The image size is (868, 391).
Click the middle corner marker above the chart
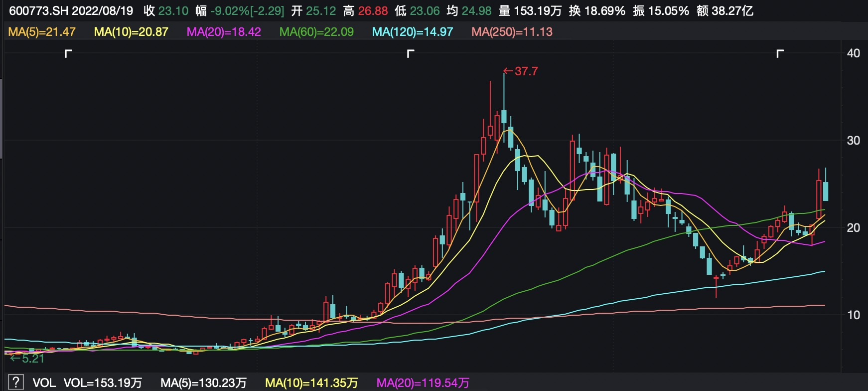click(x=411, y=53)
